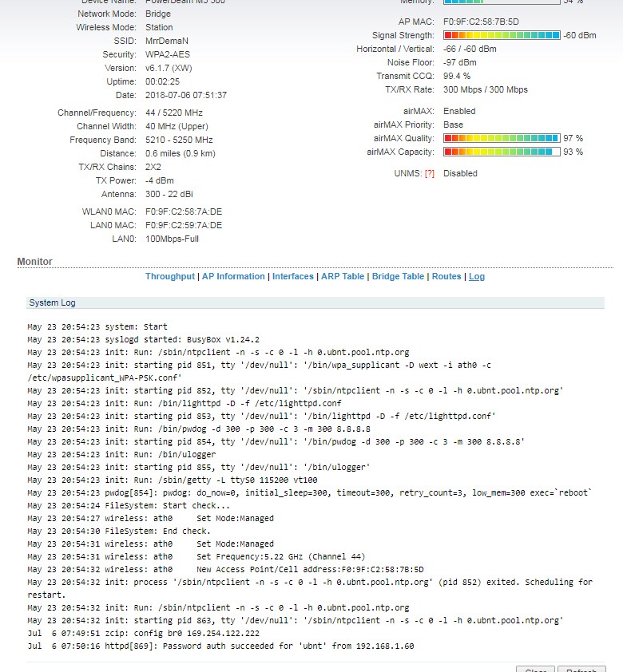Select the Security value WPA2-AES
Viewport: 623px width, 672px height.
pyautogui.click(x=168, y=54)
